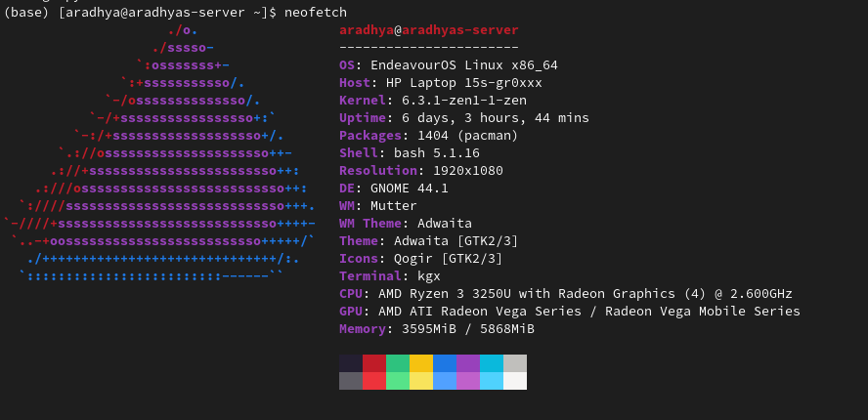The width and height of the screenshot is (868, 420).
Task: Click the green color block in top row
Action: pyautogui.click(x=398, y=363)
